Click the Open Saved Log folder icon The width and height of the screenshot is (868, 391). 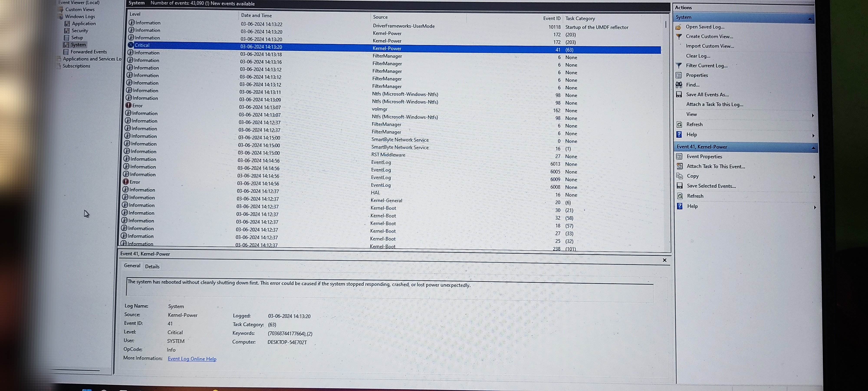[678, 27]
